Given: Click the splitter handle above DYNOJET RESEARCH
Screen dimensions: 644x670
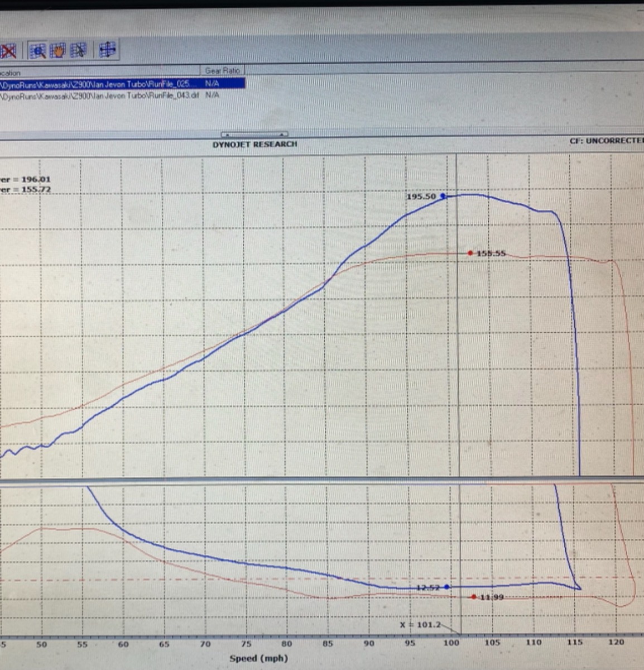Looking at the screenshot, I should pos(254,135).
